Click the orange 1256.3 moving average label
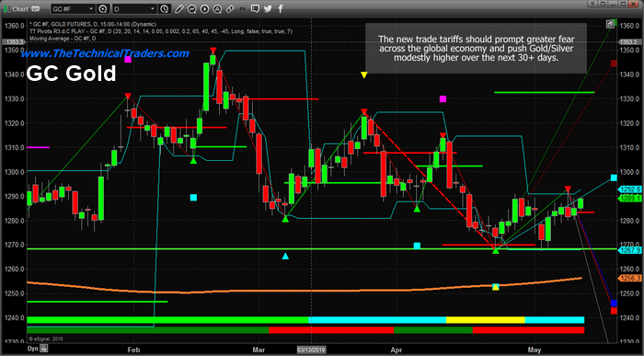Image resolution: width=644 pixels, height=356 pixels. (629, 279)
